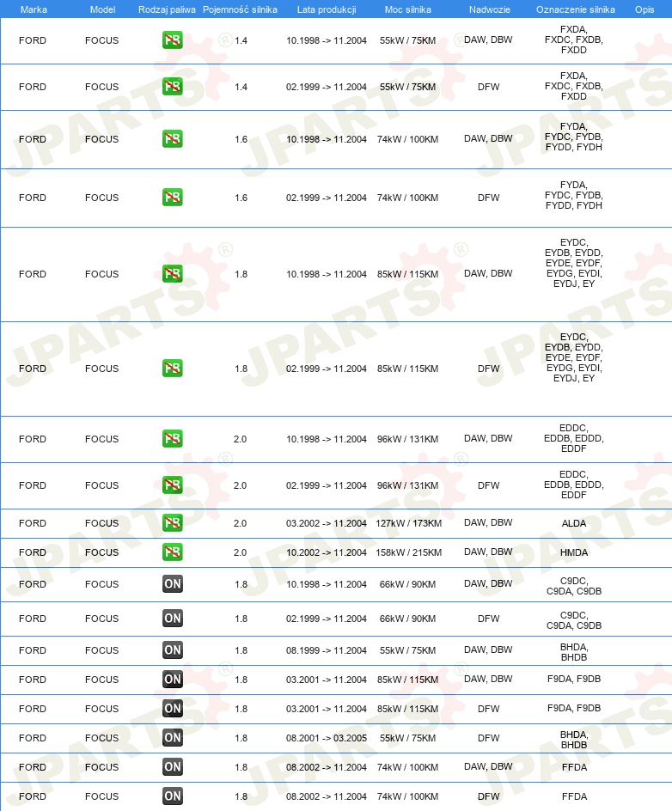Click petrol icon in 1.8 85kW 02.1999 DFW row
The image size is (672, 811).
(172, 369)
